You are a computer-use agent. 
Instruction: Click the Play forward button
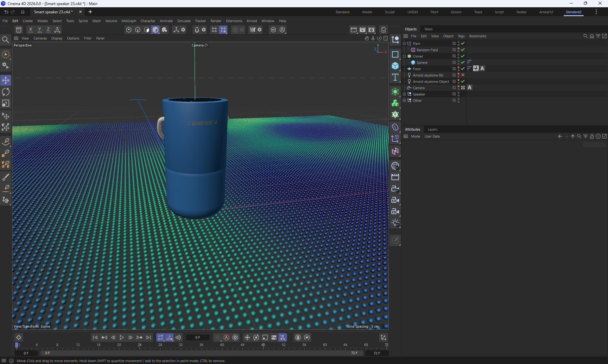(122, 337)
